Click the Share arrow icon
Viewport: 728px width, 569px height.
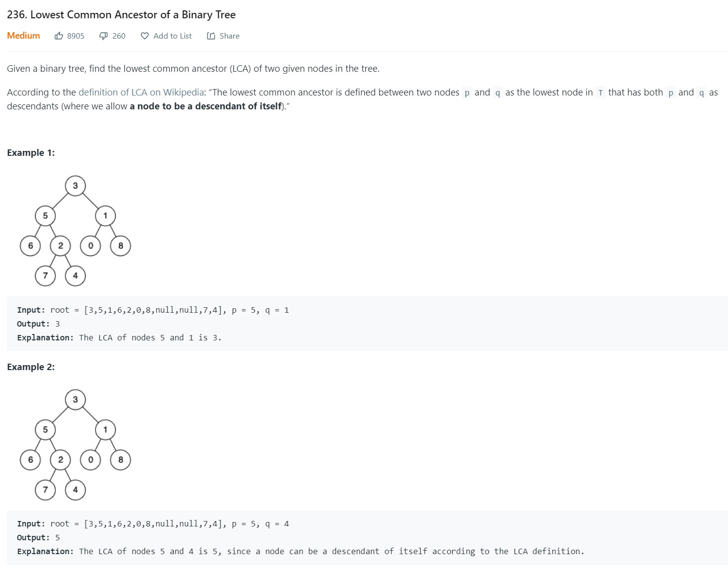[x=211, y=36]
